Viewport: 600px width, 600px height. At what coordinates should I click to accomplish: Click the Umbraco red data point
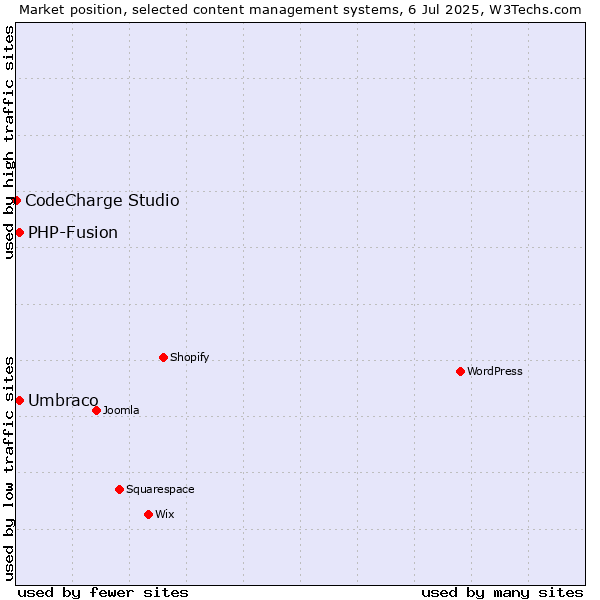tap(20, 401)
